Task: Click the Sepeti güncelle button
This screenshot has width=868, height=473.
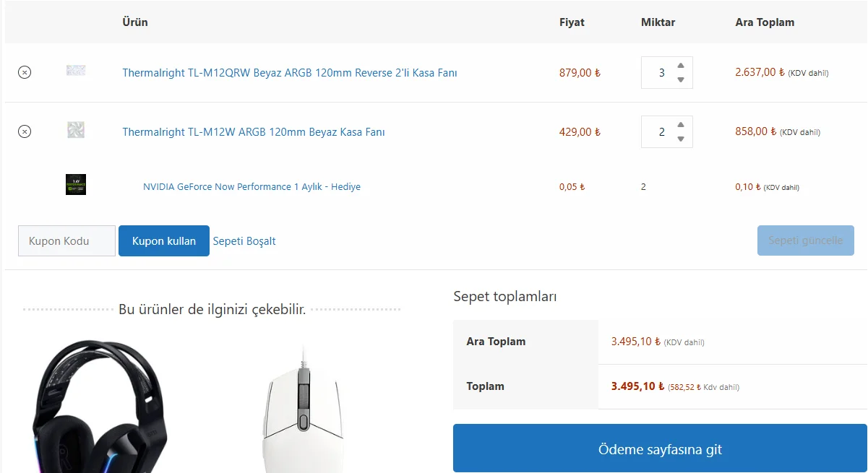Action: coord(805,240)
